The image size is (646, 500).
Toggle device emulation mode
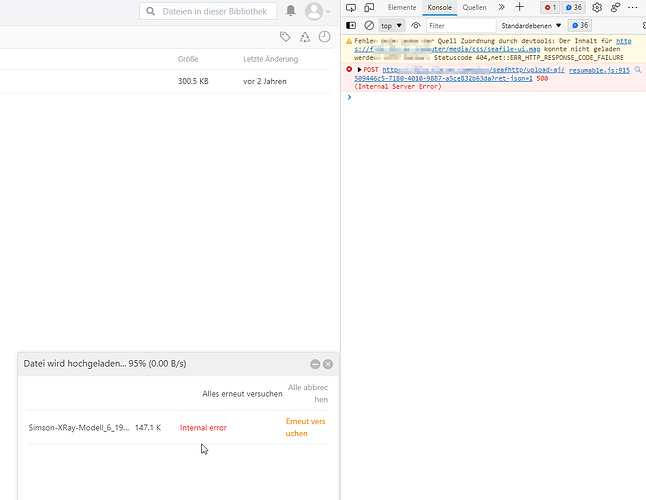[x=368, y=7]
